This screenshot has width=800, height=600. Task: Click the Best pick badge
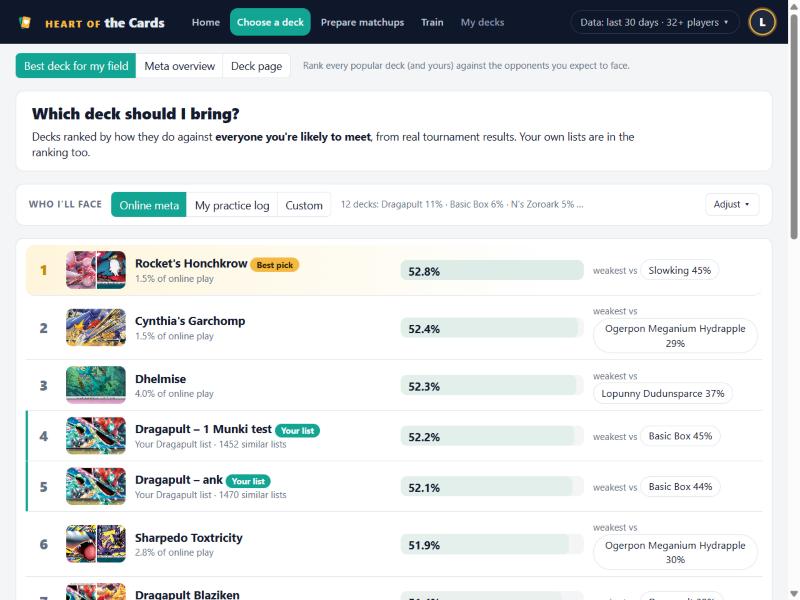coord(274,265)
